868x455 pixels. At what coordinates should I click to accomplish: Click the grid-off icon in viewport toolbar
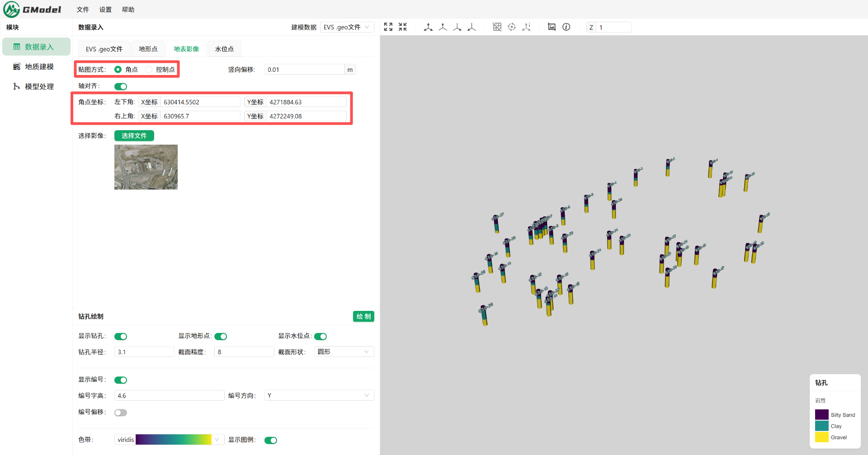497,27
